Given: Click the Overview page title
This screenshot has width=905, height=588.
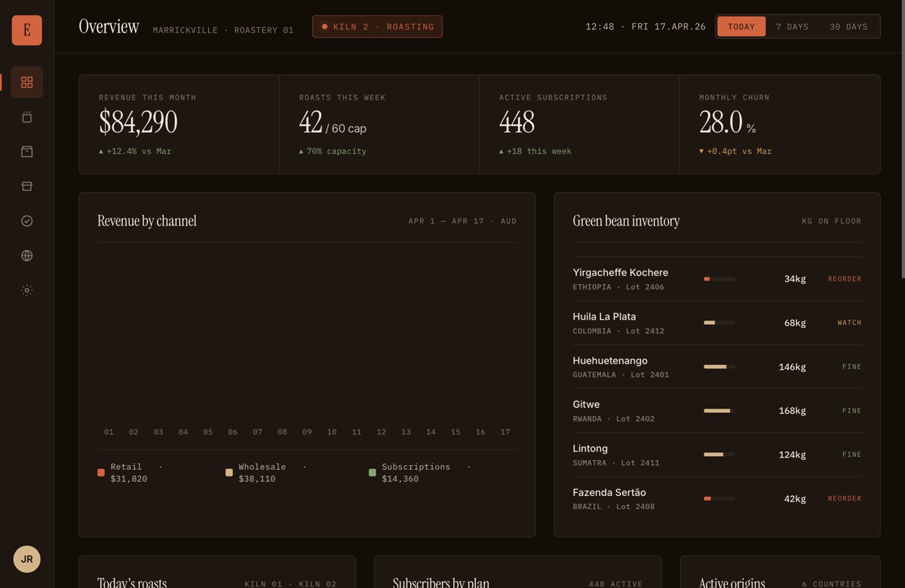Looking at the screenshot, I should coord(109,26).
